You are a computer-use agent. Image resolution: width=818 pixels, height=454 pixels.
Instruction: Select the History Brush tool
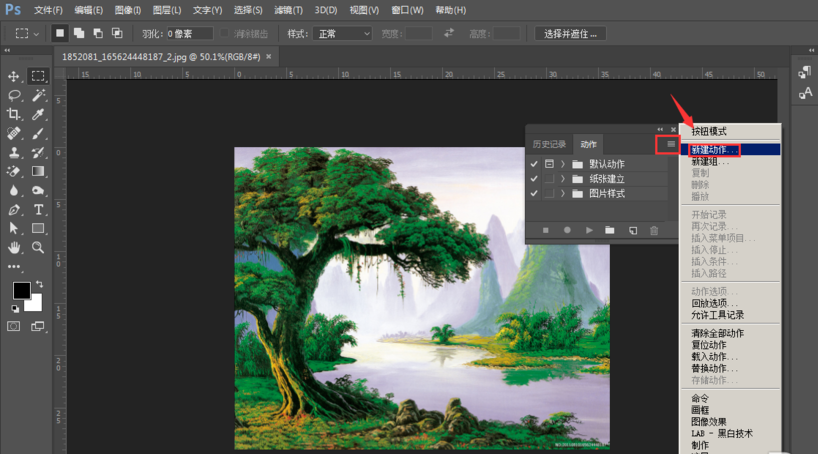[x=38, y=152]
